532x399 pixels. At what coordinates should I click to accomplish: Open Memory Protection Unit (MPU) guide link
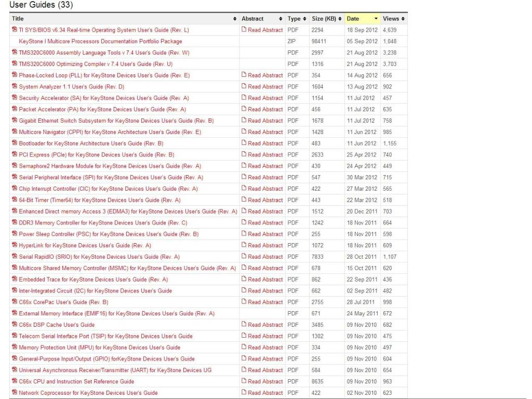tap(100, 348)
